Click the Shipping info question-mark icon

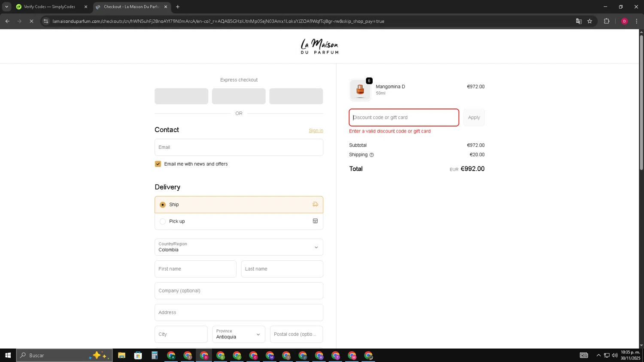pos(372,155)
